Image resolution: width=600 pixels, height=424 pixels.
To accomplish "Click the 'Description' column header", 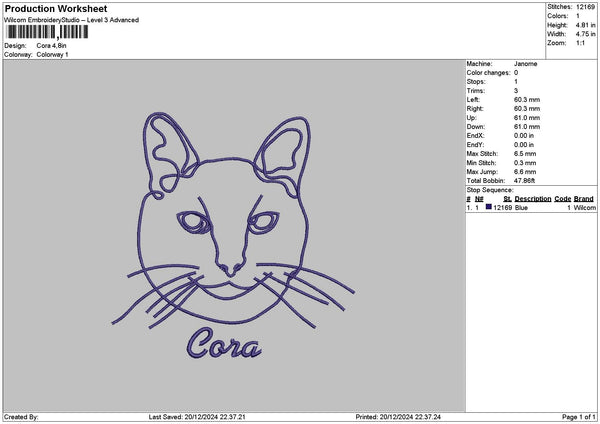I will pos(534,199).
